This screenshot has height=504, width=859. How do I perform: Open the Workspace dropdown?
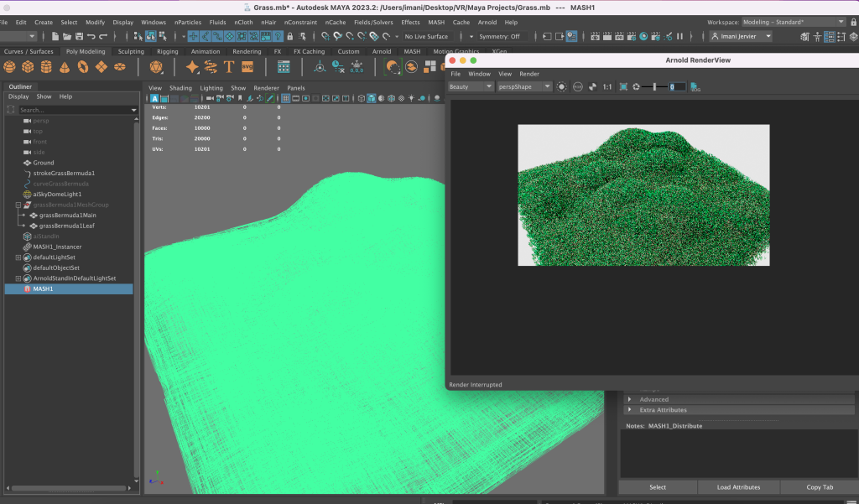pyautogui.click(x=794, y=22)
